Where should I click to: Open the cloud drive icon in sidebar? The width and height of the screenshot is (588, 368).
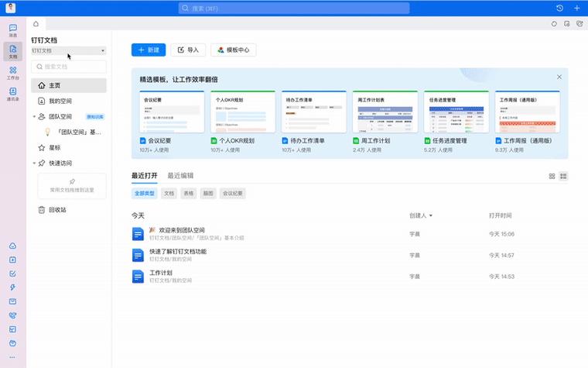point(12,246)
